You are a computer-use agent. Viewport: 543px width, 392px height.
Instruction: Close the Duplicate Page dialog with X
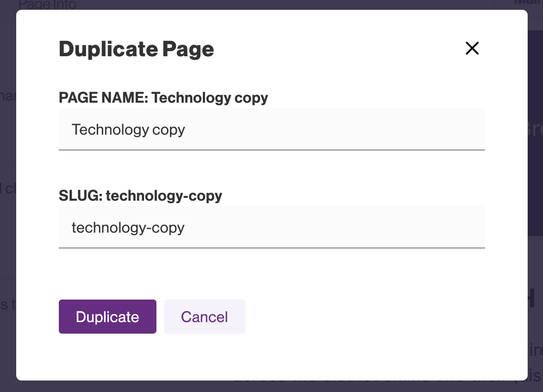(x=472, y=49)
